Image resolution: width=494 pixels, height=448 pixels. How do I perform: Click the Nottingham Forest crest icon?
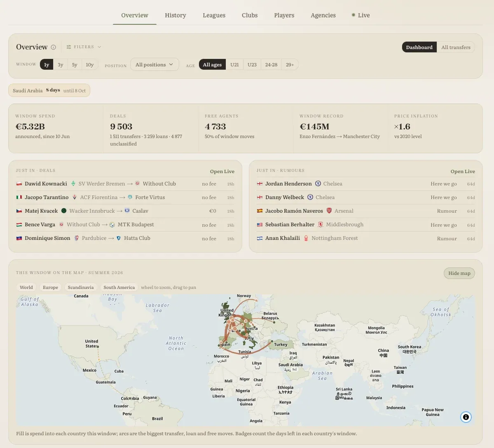306,238
